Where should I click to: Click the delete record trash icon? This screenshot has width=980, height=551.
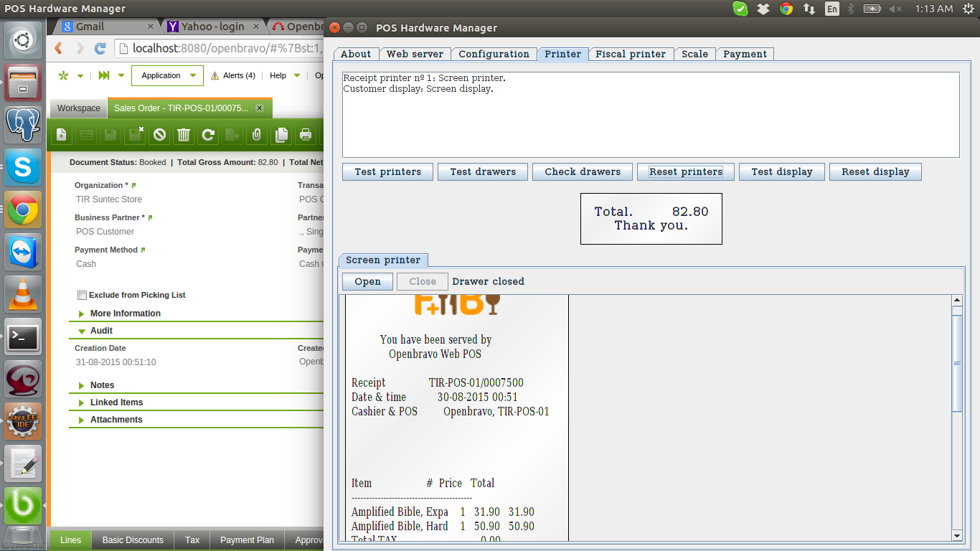[x=184, y=134]
